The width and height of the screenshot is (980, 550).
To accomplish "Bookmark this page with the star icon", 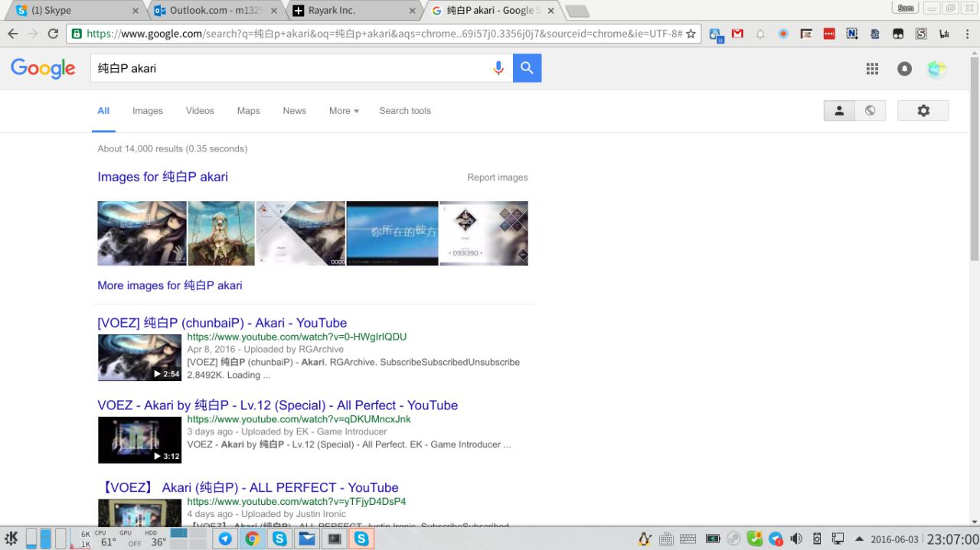I will [691, 34].
